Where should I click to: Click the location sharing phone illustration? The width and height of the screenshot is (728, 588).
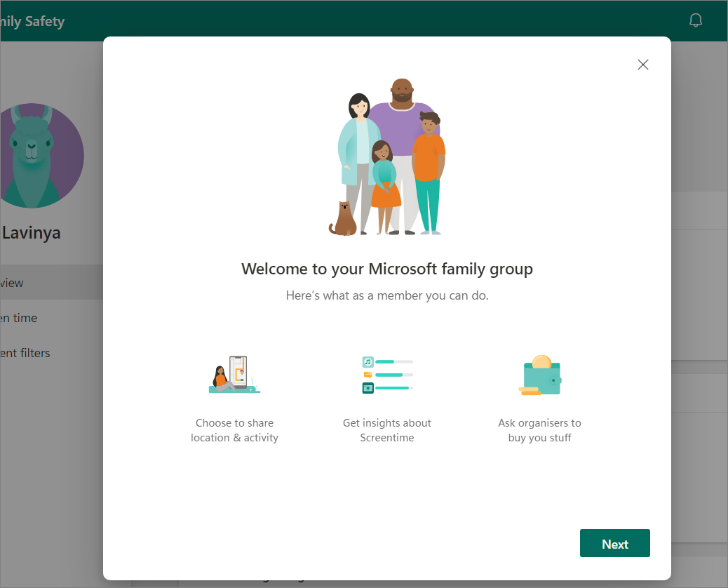(x=234, y=375)
